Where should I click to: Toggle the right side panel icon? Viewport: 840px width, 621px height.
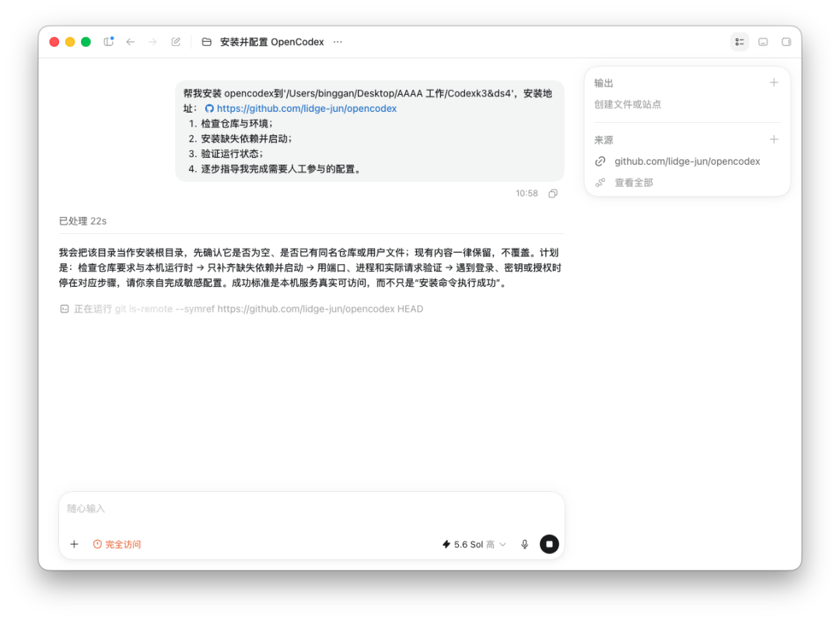pyautogui.click(x=786, y=42)
